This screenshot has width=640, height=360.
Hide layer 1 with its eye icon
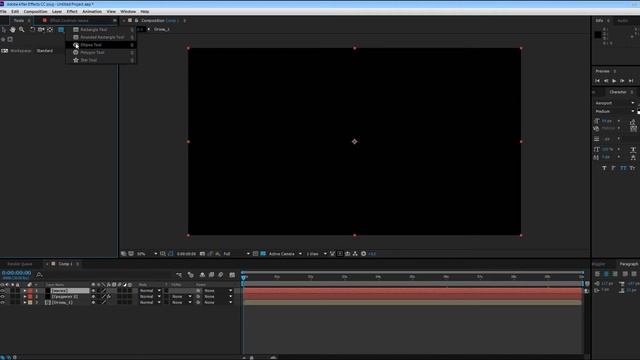[x=3, y=291]
